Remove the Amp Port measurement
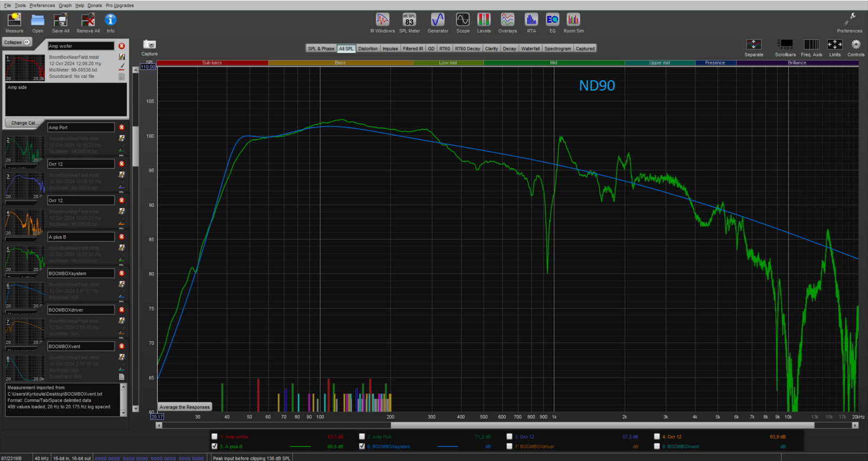This screenshot has width=868, height=461. pyautogui.click(x=122, y=127)
